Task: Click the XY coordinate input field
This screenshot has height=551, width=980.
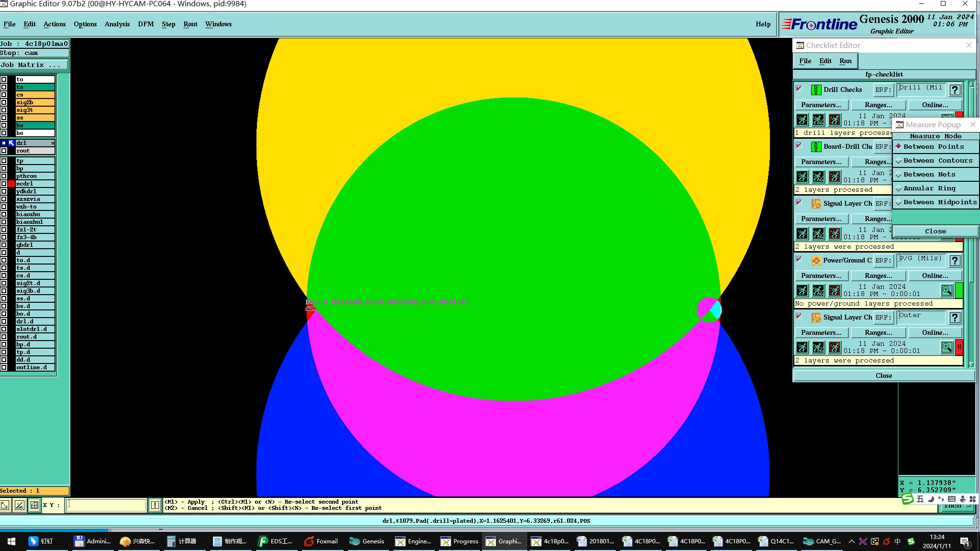Action: click(106, 505)
